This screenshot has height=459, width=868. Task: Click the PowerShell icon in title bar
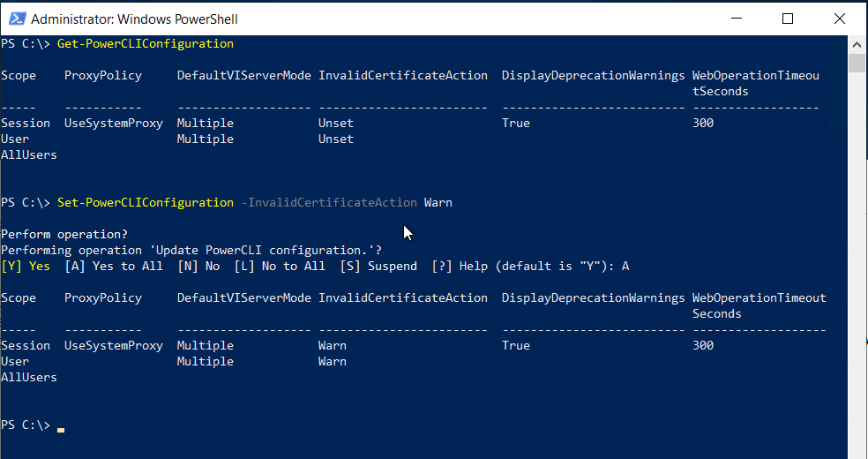15,19
